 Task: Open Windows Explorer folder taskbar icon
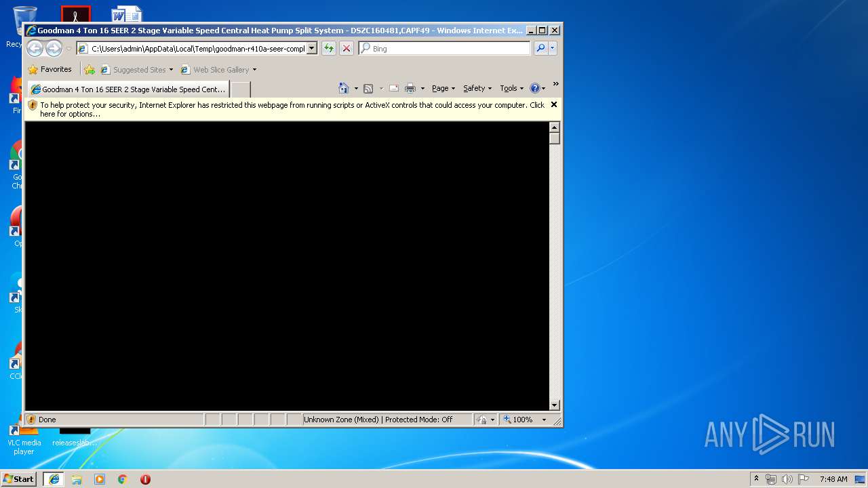pos(77,479)
